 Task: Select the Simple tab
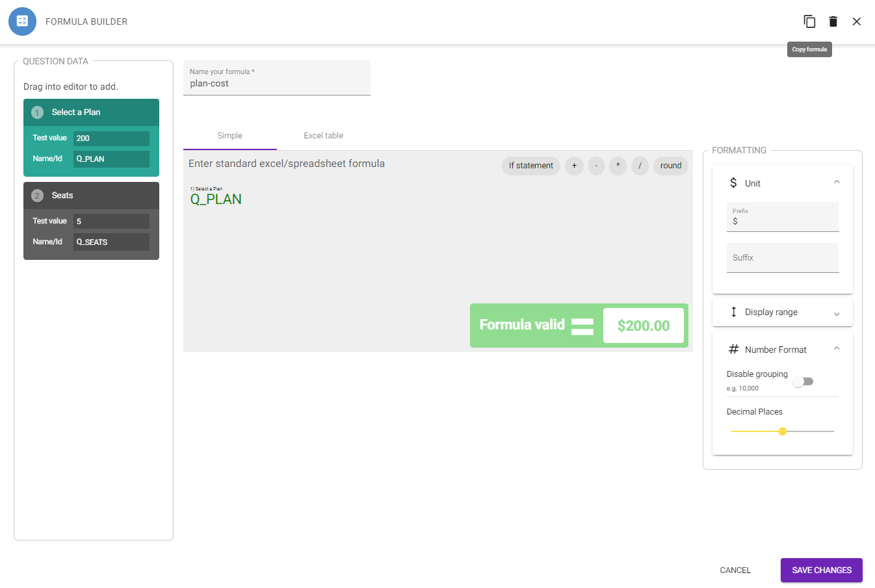230,136
